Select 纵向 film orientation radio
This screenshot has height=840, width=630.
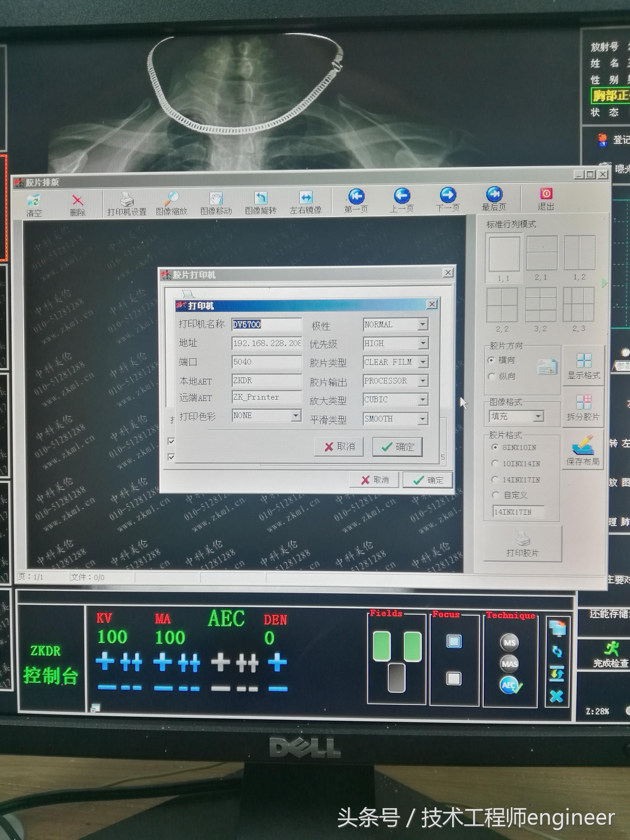tap(492, 376)
